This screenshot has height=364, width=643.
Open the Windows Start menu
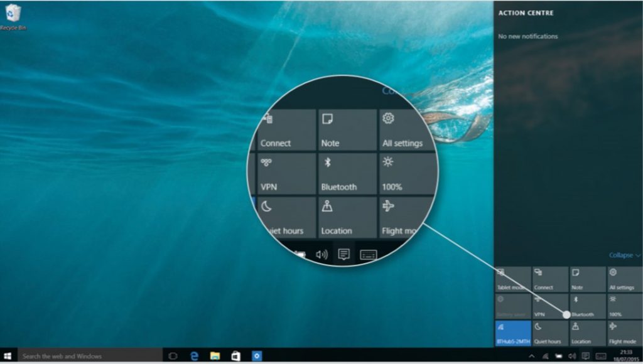click(x=8, y=356)
